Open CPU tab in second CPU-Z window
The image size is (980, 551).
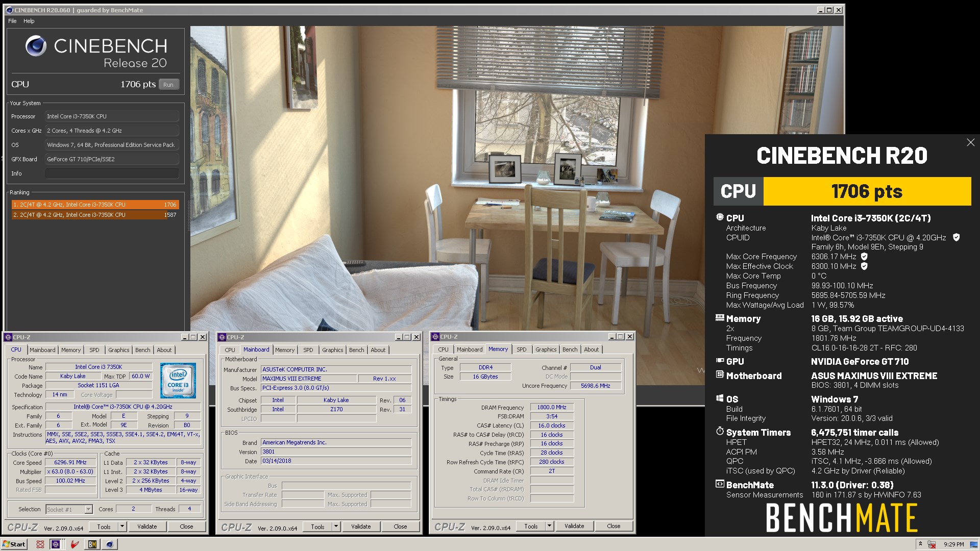tap(230, 350)
